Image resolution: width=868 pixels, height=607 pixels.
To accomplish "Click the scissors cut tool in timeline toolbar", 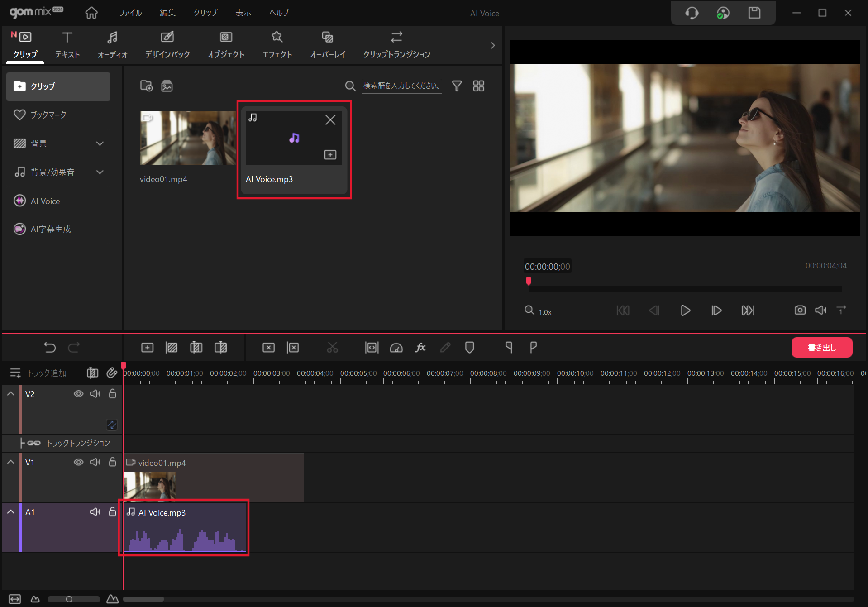I will tap(332, 348).
